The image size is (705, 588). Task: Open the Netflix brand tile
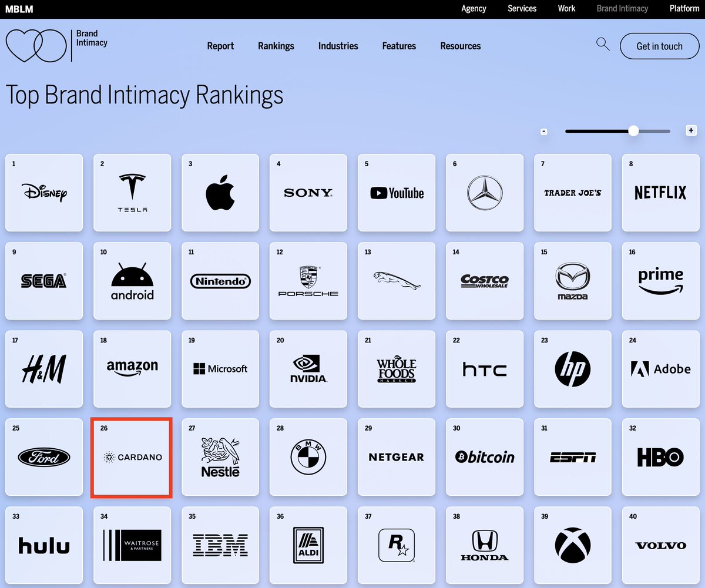[x=661, y=193]
